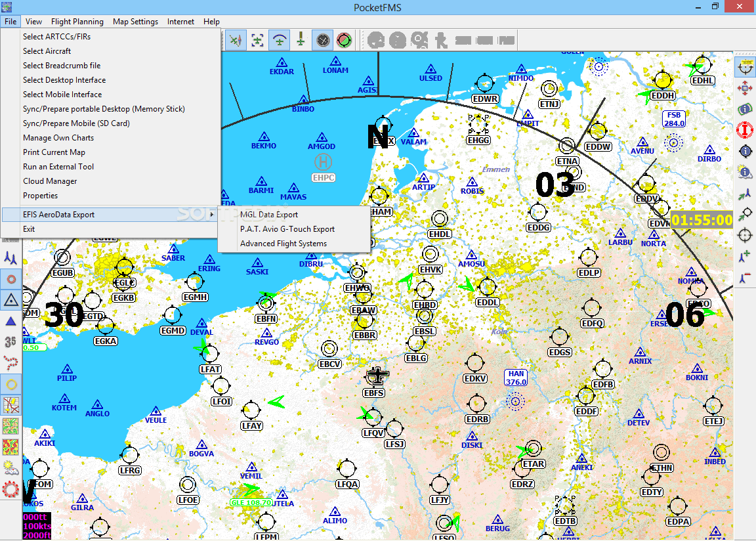
Task: Open the View menu
Action: pos(33,22)
